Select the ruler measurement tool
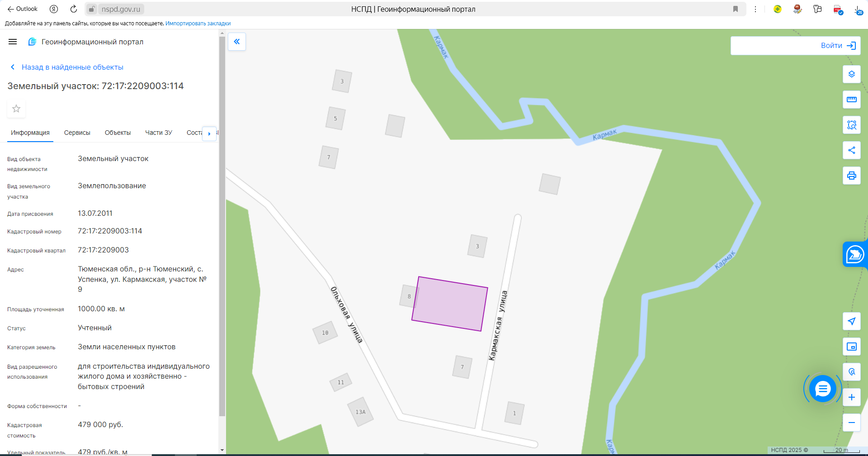This screenshot has height=456, width=868. click(851, 100)
